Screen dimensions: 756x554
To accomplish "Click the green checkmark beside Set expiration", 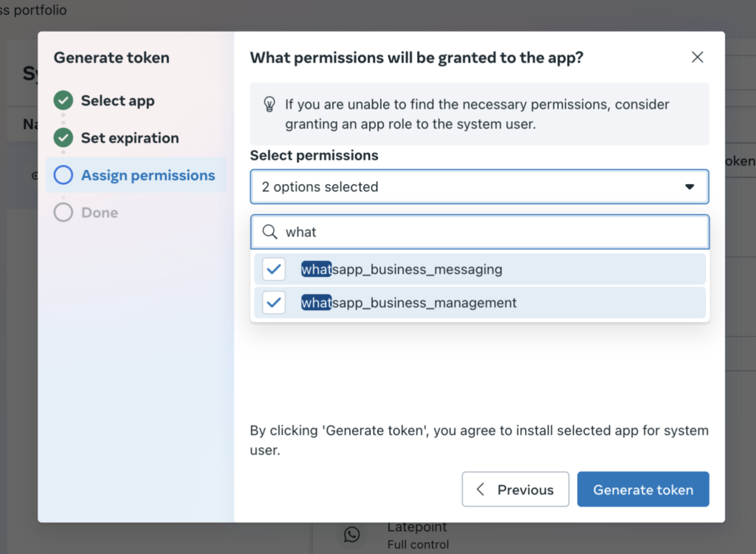I will (63, 137).
